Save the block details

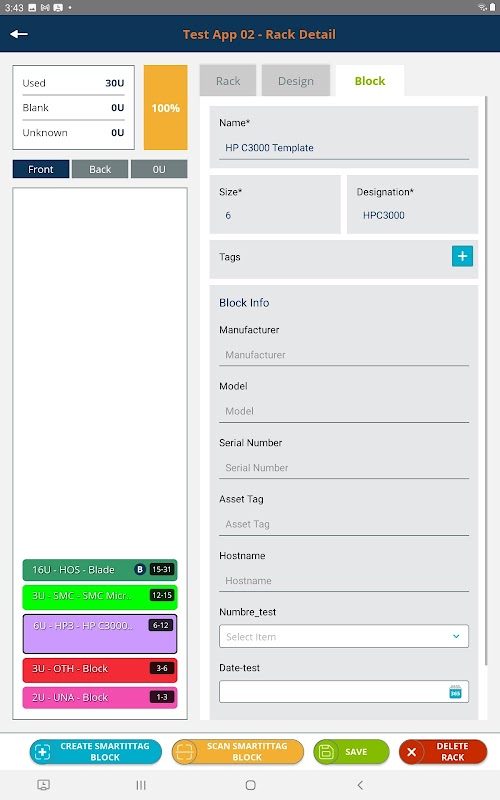pyautogui.click(x=352, y=752)
